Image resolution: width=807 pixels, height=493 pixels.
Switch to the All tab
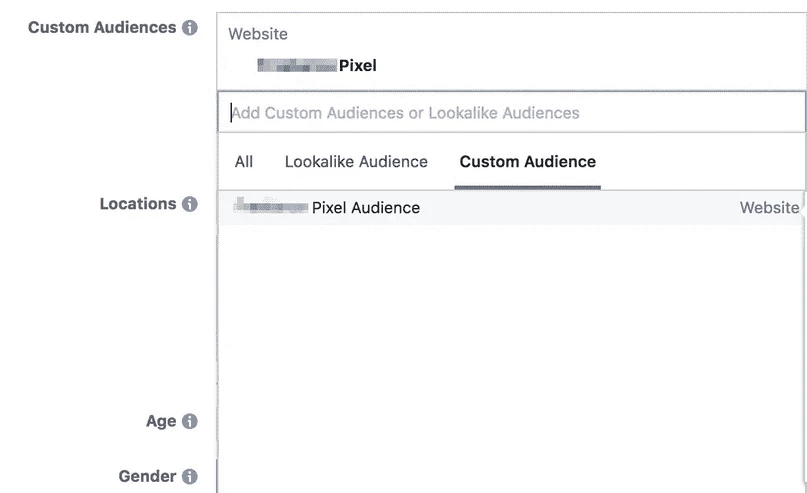243,162
